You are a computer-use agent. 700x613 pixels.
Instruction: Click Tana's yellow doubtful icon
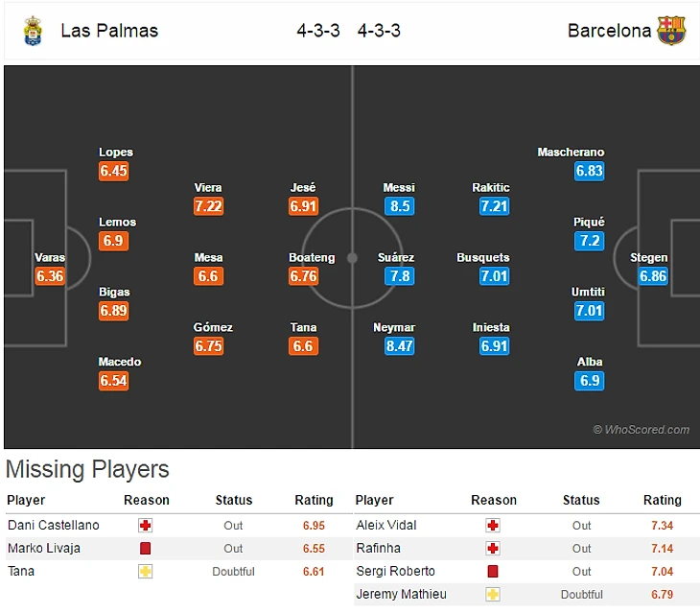145,572
